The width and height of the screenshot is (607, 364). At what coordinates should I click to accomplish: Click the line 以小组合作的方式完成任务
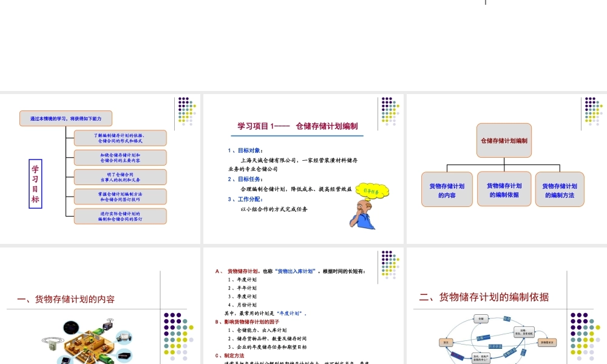click(x=274, y=209)
